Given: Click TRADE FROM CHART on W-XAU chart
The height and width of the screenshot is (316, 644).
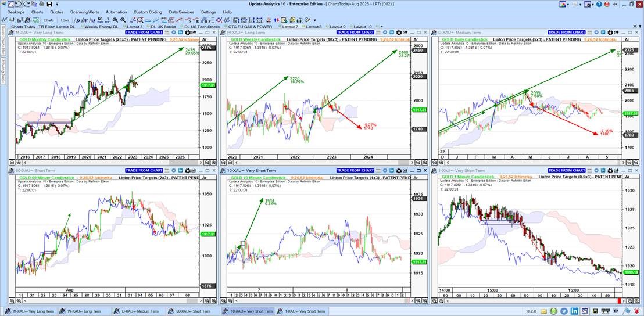Looking at the screenshot, I should 355,33.
